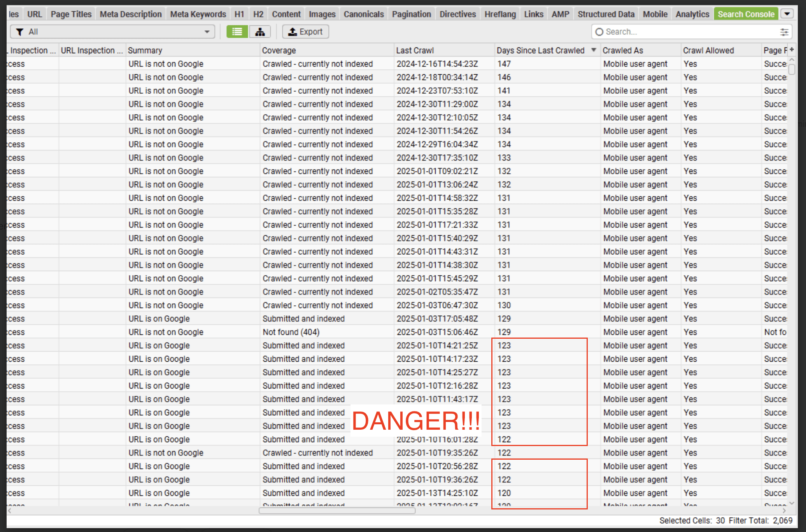
Task: Click the Export button
Action: click(305, 32)
